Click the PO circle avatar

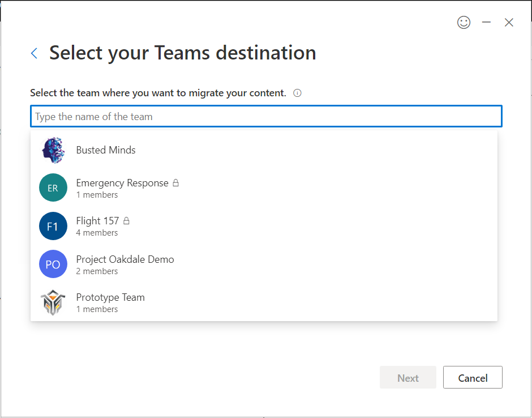tap(53, 265)
